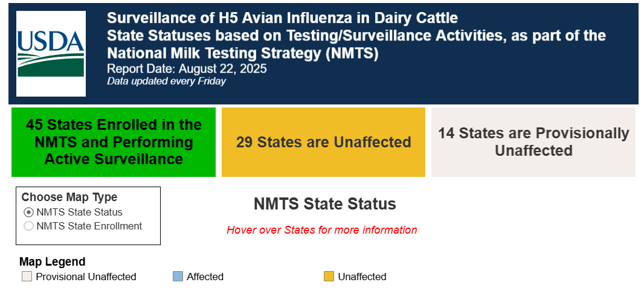The height and width of the screenshot is (288, 644).
Task: Select the NMTS State Status radio button
Action: [29, 212]
